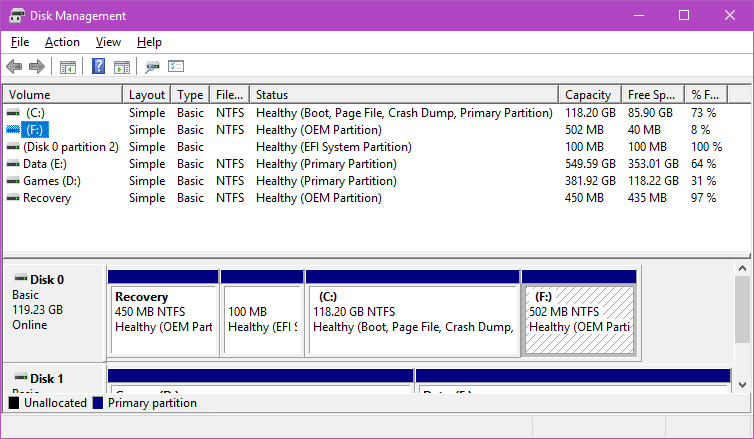Click the Back arrow toolbar icon
The height and width of the screenshot is (439, 754).
click(14, 67)
